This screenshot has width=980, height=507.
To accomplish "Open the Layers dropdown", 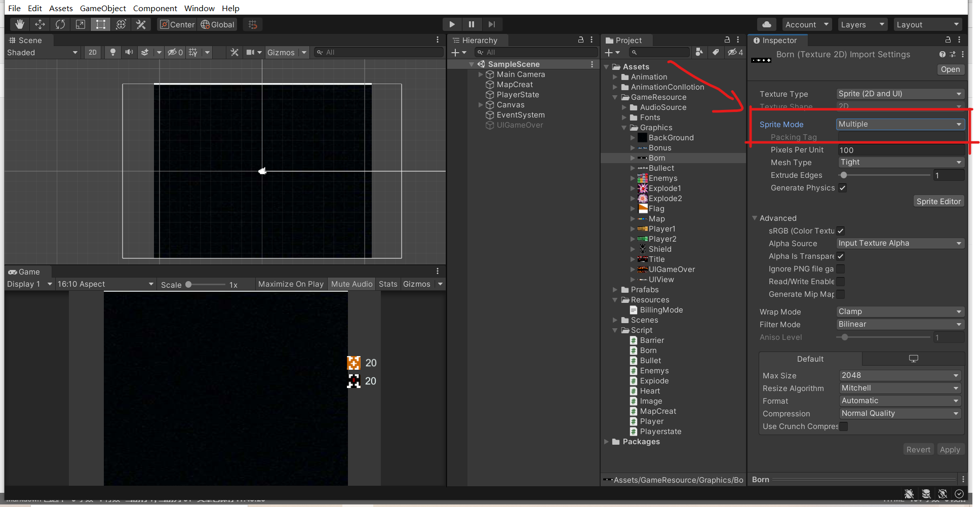I will [863, 24].
